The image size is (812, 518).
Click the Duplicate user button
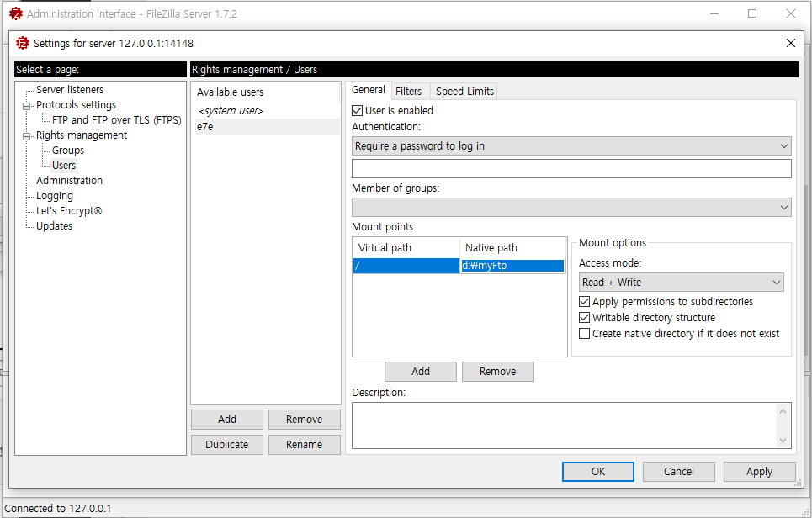point(227,445)
